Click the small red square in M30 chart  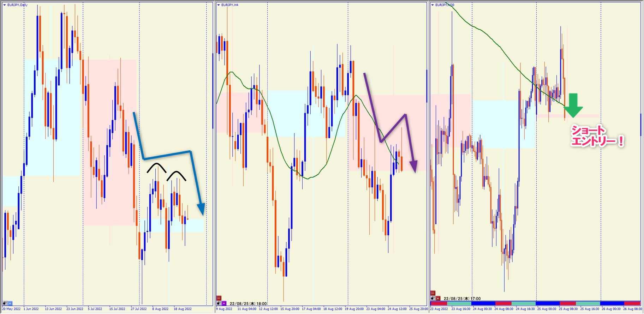pos(438,298)
